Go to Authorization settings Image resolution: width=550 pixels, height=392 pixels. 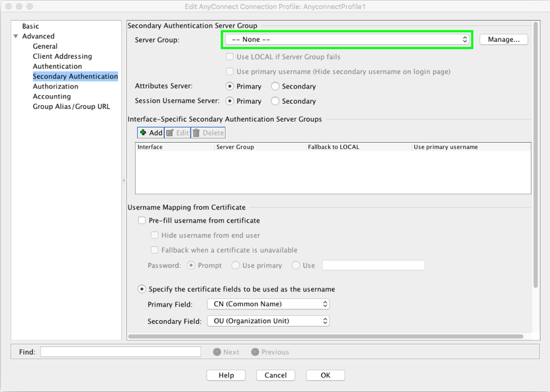[56, 87]
